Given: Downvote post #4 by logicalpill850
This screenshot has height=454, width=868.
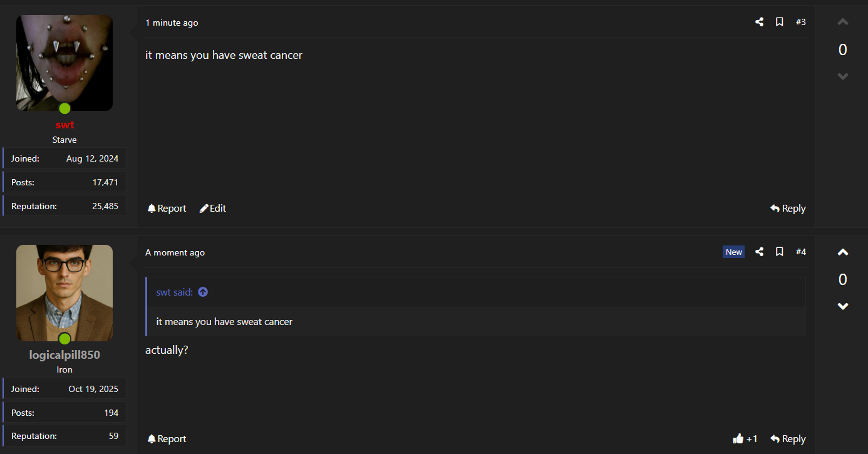Looking at the screenshot, I should [843, 306].
